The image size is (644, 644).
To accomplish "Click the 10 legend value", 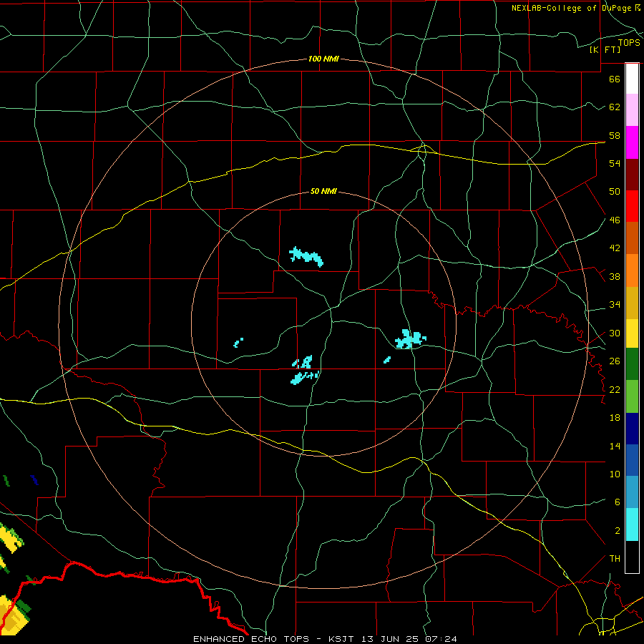I will pyautogui.click(x=615, y=474).
